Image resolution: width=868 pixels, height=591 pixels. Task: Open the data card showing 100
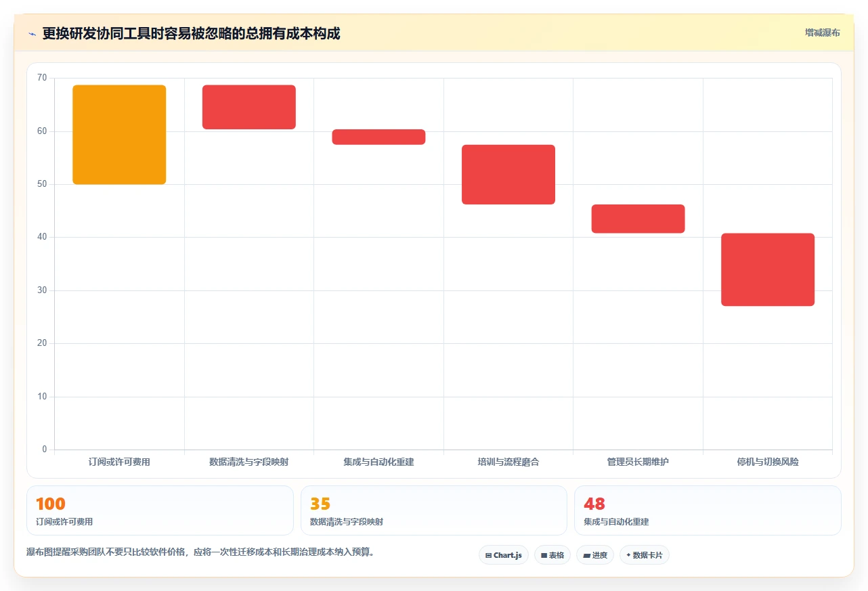pyautogui.click(x=160, y=510)
